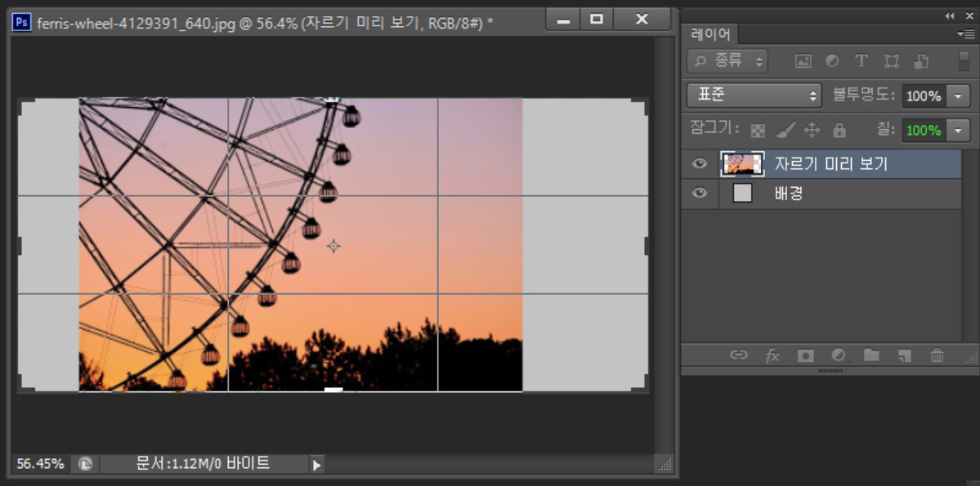
Task: Lock layer position move icon
Action: (812, 131)
